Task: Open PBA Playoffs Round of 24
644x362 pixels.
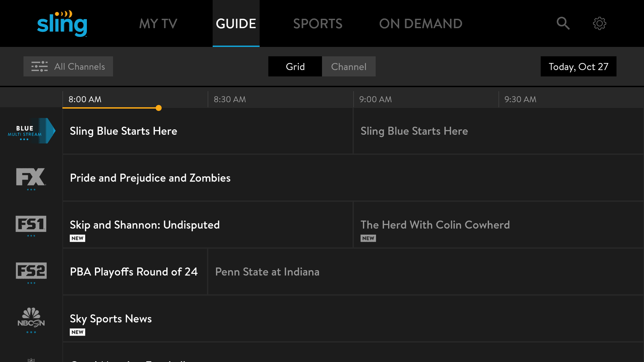Action: pyautogui.click(x=135, y=271)
